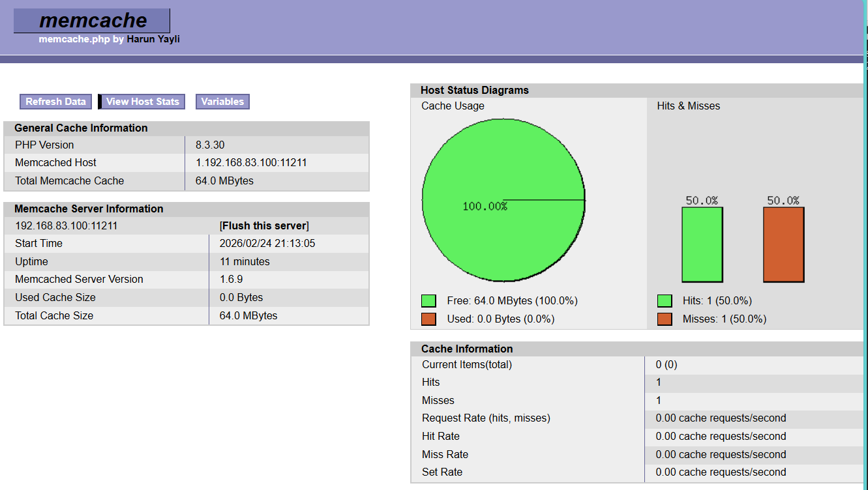Click the Hits: 1 (50.0%) legend text
Screen dimensions: 868x490
pos(717,301)
